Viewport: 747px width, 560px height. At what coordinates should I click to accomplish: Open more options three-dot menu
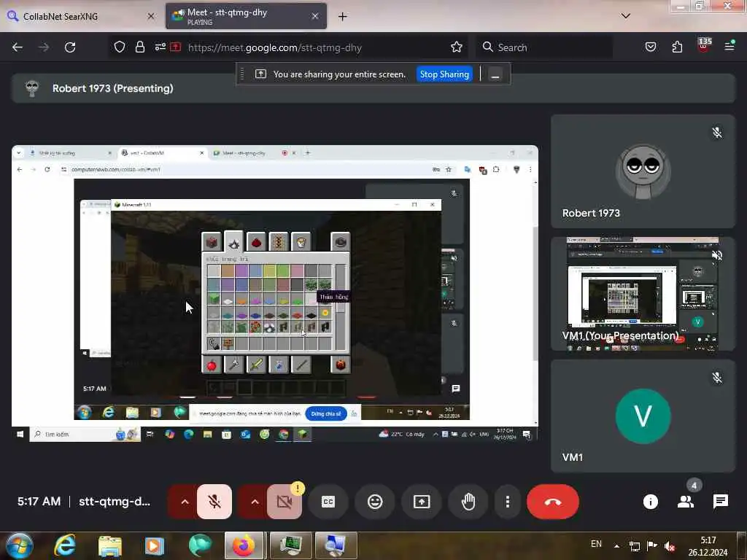[x=508, y=502]
